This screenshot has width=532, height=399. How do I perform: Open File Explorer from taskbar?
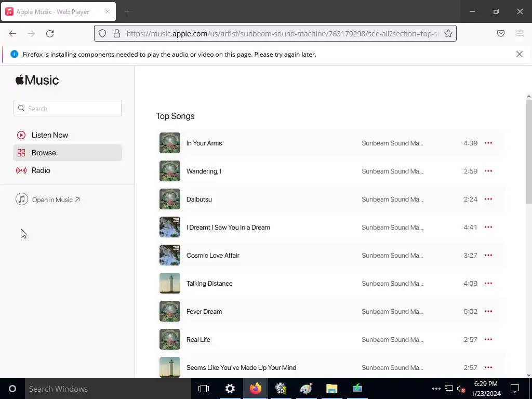tap(332, 389)
